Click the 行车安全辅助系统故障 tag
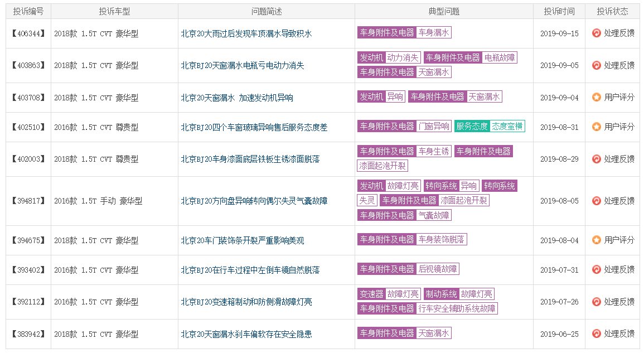Viewport: 644px width, 353px height. click(x=457, y=308)
